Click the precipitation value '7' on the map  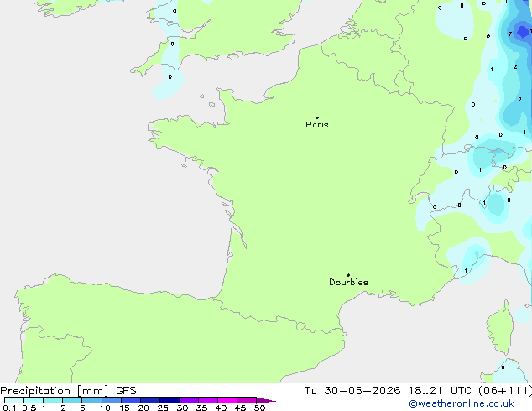tap(510, 34)
